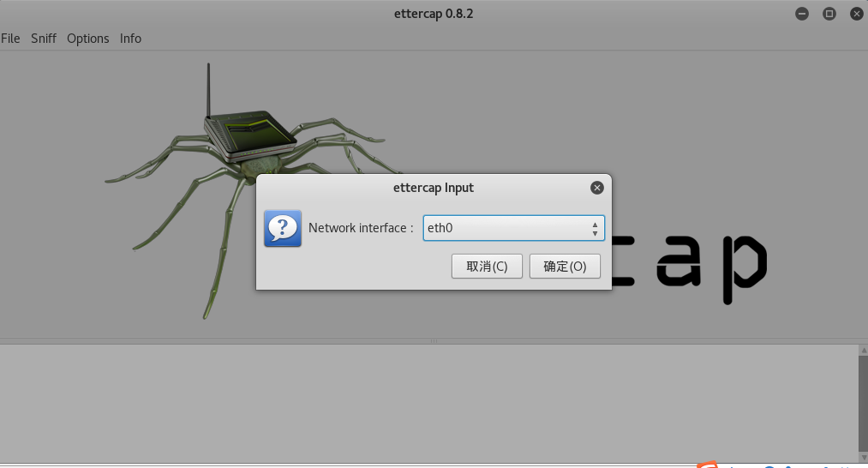The image size is (868, 468).
Task: Click the ettercap Input dialog title
Action: point(434,188)
